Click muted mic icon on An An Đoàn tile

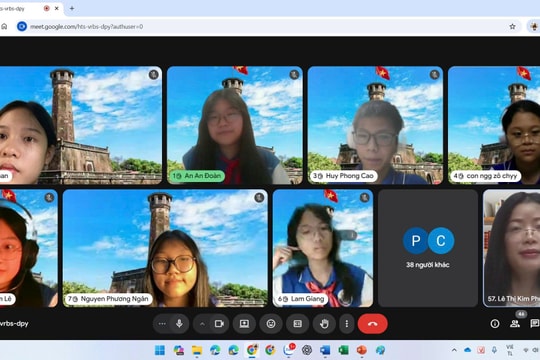point(294,74)
